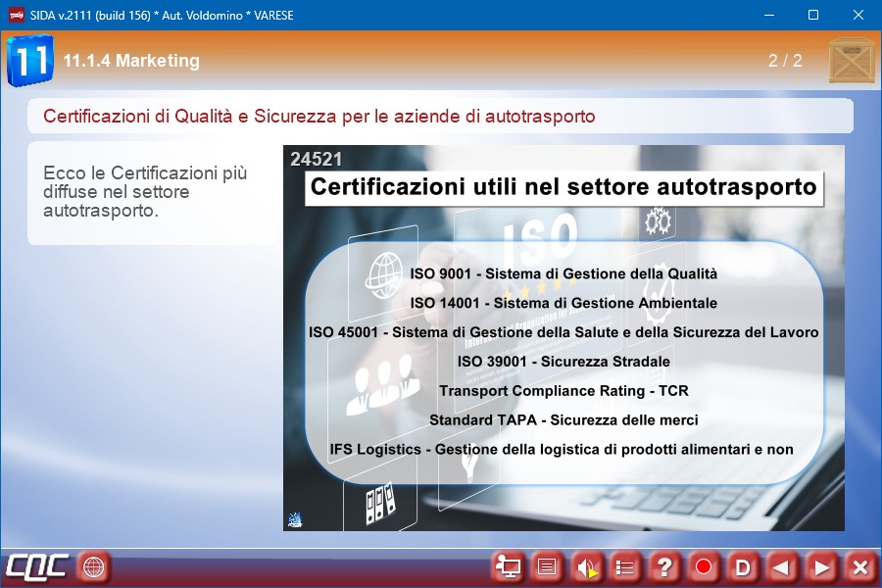Click the slide image number 24521
882x588 pixels.
pyautogui.click(x=317, y=160)
